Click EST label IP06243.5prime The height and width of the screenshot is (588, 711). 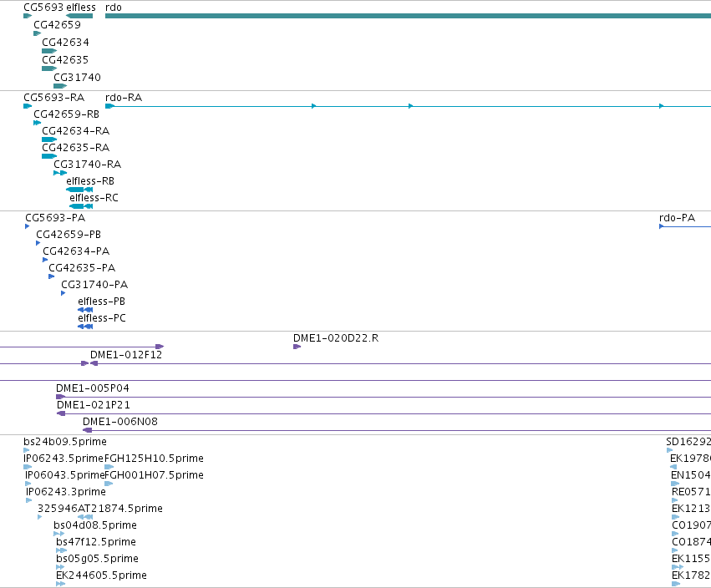click(x=63, y=459)
